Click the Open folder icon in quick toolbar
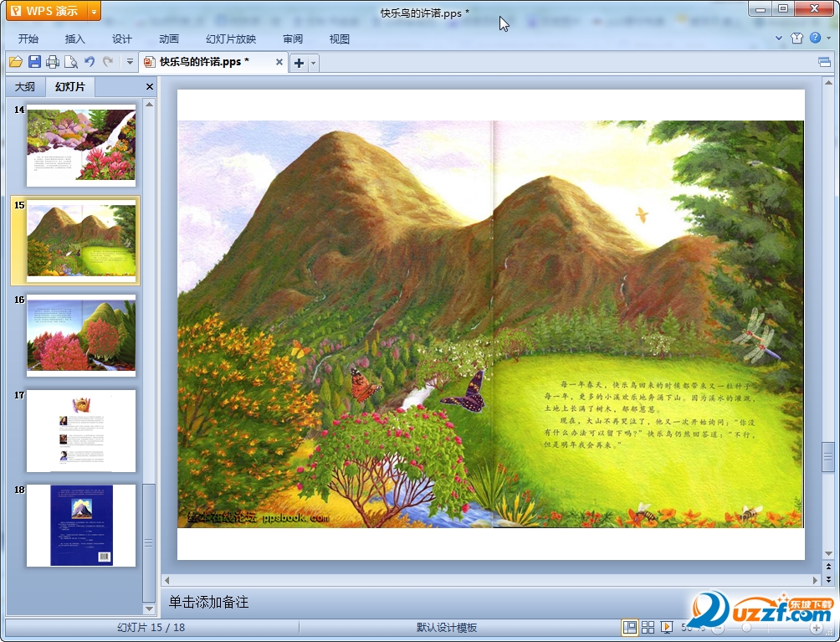Image resolution: width=840 pixels, height=642 pixels. coord(15,62)
